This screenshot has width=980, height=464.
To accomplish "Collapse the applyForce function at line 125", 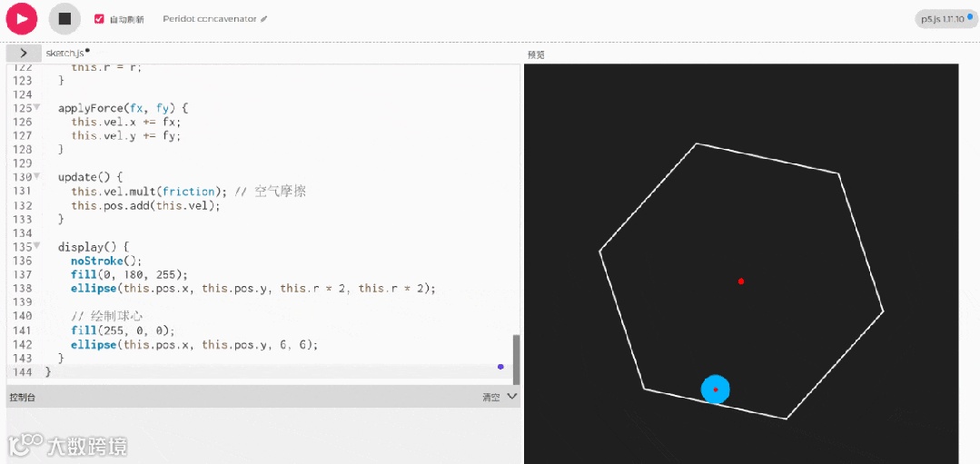I will coord(37,107).
